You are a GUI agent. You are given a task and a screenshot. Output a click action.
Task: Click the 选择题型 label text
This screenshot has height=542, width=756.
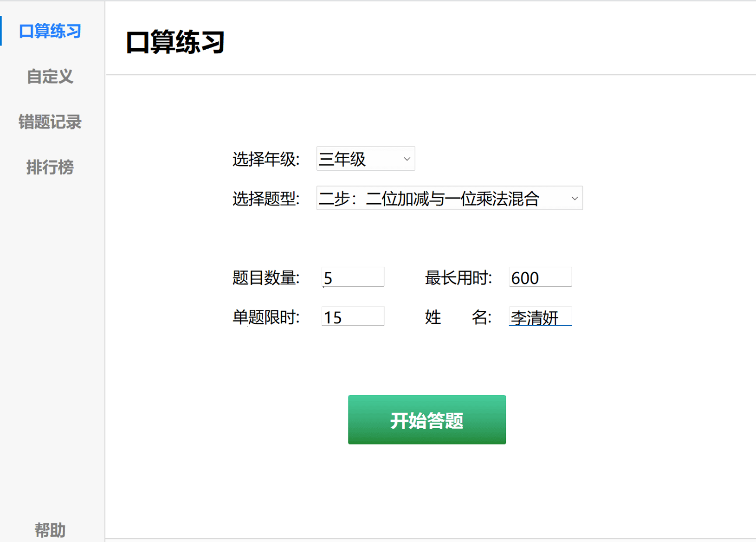tap(266, 199)
